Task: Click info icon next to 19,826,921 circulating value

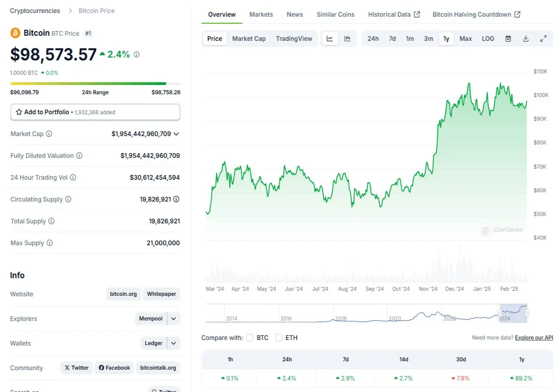Action: click(x=176, y=199)
